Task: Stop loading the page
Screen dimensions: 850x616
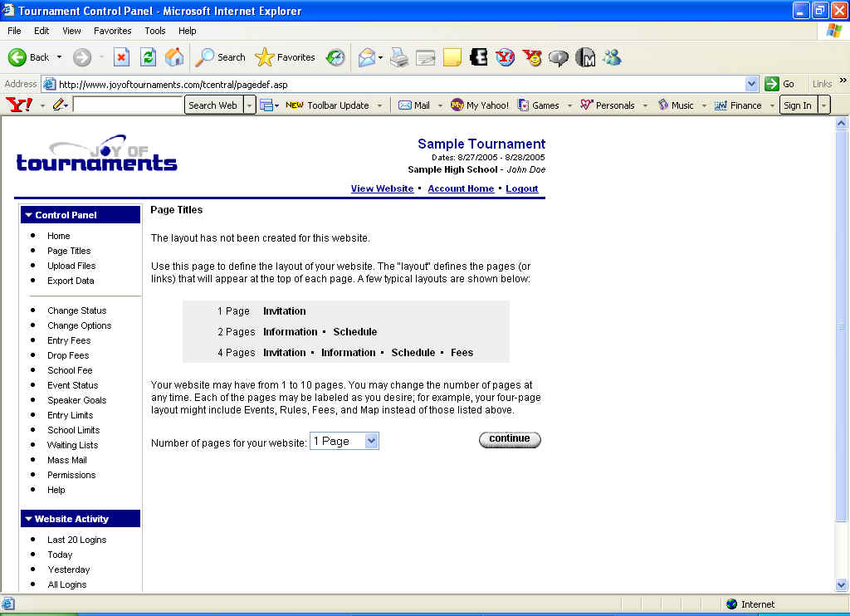Action: pos(121,57)
